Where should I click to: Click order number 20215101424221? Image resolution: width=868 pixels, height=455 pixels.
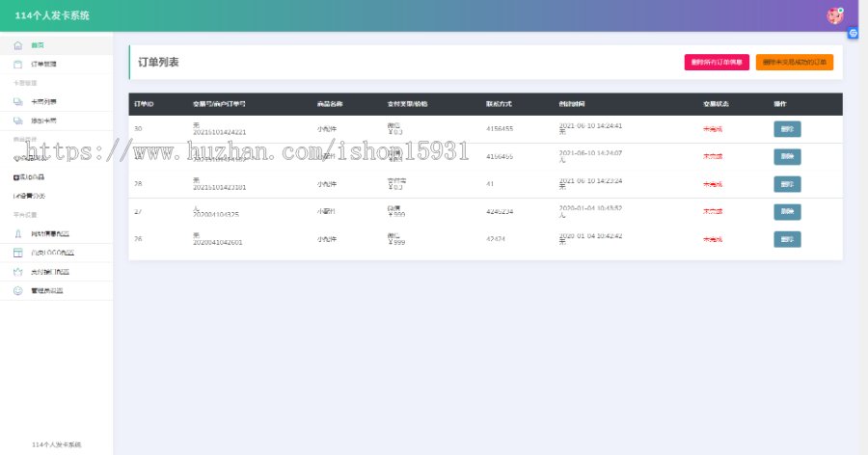pyautogui.click(x=219, y=132)
